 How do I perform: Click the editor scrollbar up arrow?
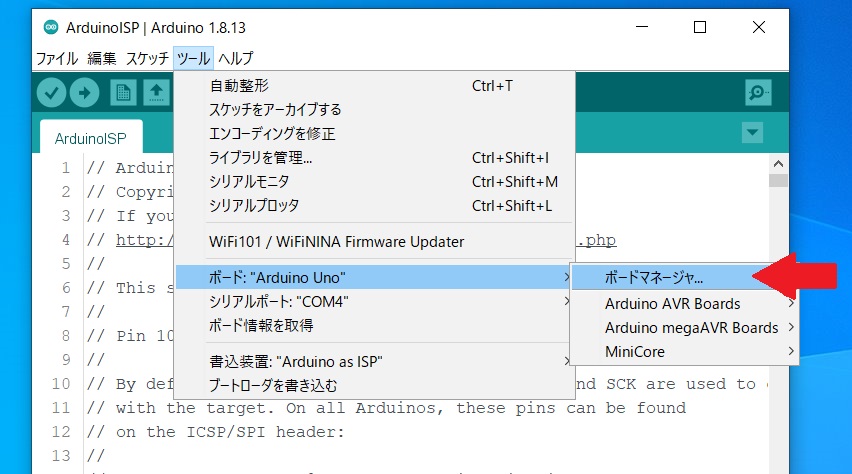coord(778,164)
